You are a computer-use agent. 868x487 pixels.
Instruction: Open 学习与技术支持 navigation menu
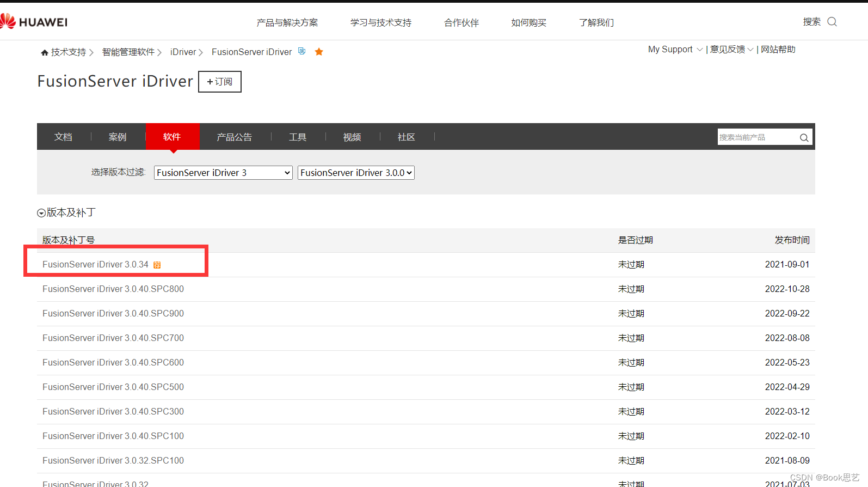pyautogui.click(x=381, y=22)
